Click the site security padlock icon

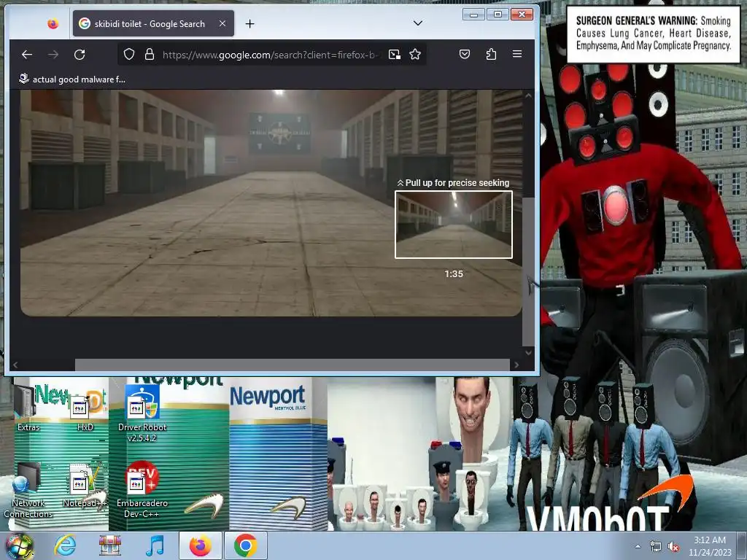[150, 54]
